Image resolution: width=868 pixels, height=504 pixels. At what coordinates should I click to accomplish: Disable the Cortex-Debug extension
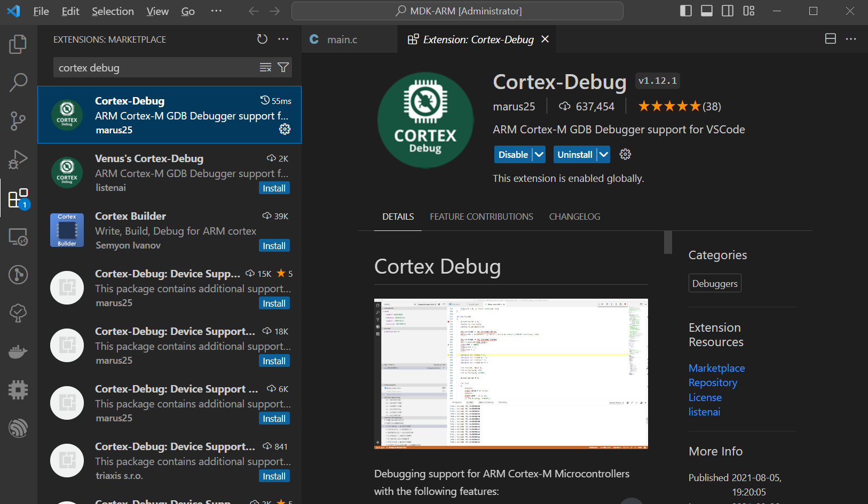click(513, 155)
